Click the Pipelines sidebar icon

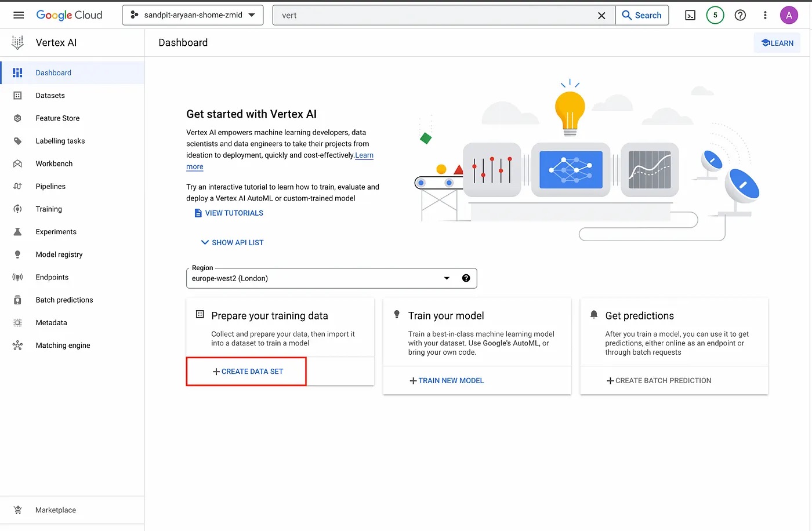(x=17, y=186)
